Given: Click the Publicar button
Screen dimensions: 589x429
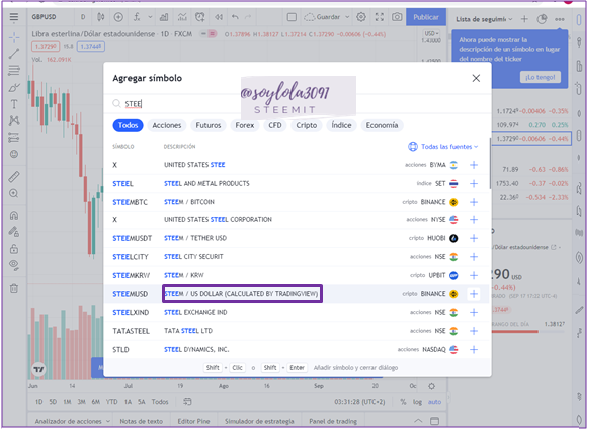Looking at the screenshot, I should (426, 17).
